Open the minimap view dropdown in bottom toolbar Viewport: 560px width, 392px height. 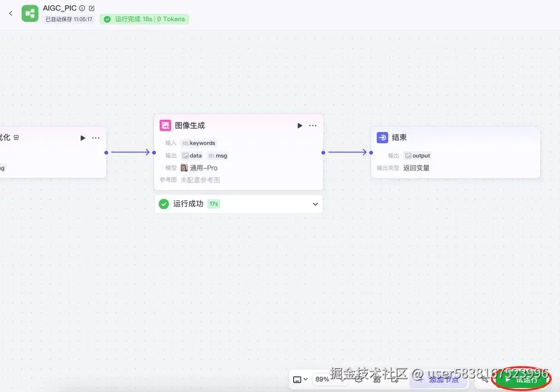click(299, 380)
